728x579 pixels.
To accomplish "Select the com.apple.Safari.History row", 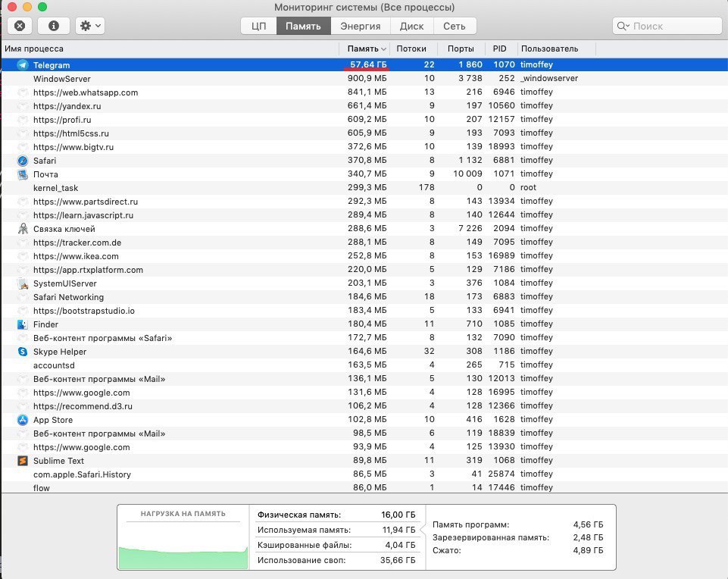I will pyautogui.click(x=364, y=474).
